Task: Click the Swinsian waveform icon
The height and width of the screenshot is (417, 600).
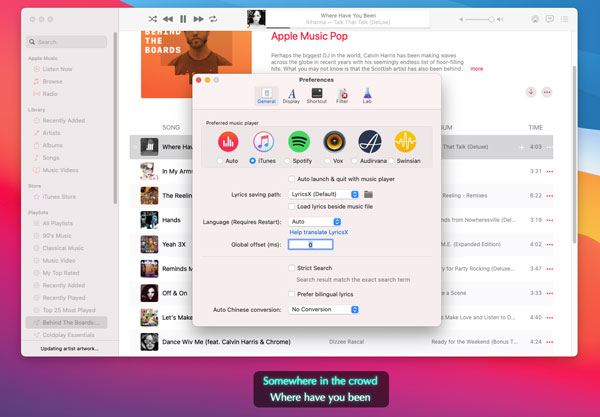Action: coord(405,142)
